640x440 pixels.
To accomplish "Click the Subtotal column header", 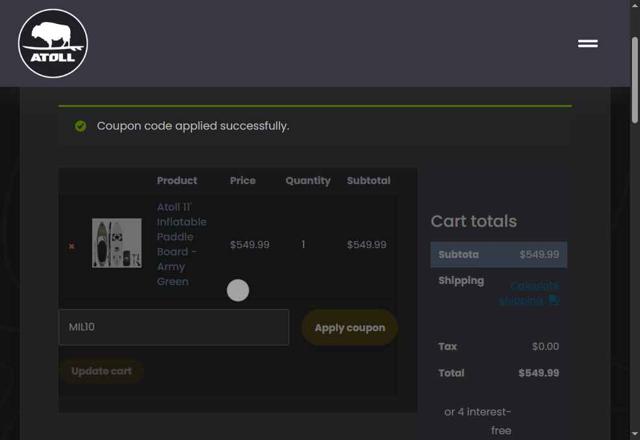I will pyautogui.click(x=369, y=180).
